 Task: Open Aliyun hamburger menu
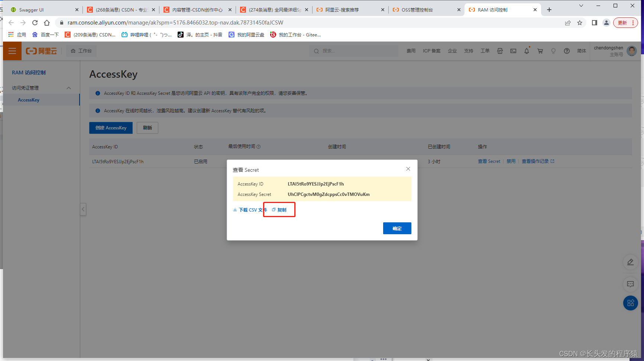coord(12,51)
